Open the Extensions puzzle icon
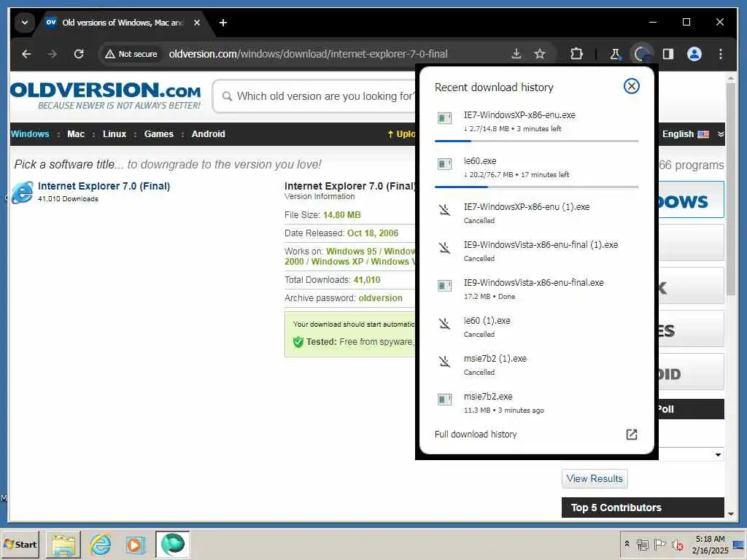 [576, 54]
